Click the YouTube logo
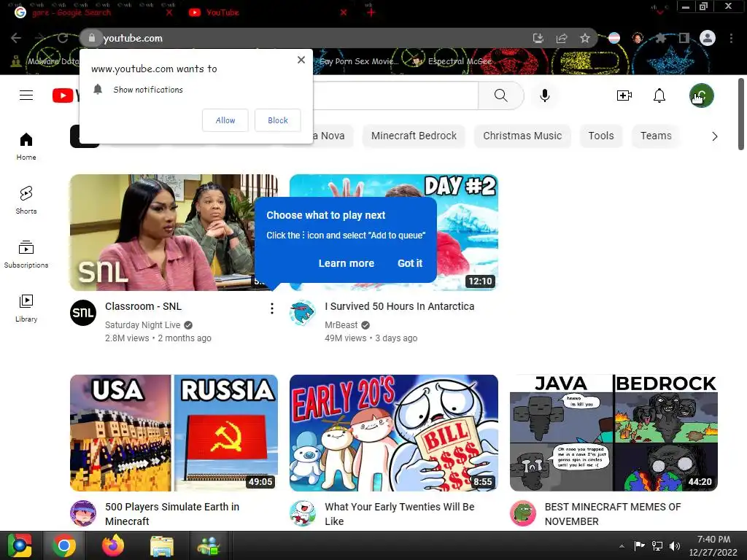The image size is (747, 560). (x=65, y=96)
